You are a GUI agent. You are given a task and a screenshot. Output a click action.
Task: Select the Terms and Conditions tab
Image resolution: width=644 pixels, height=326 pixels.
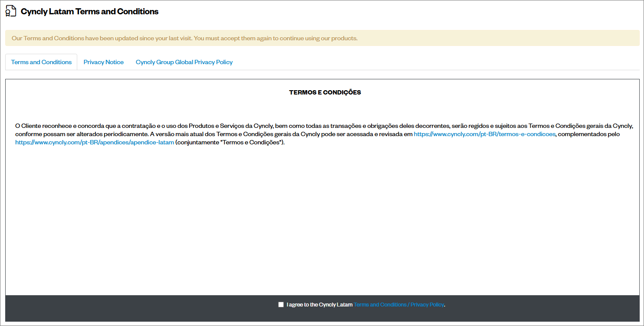[41, 62]
